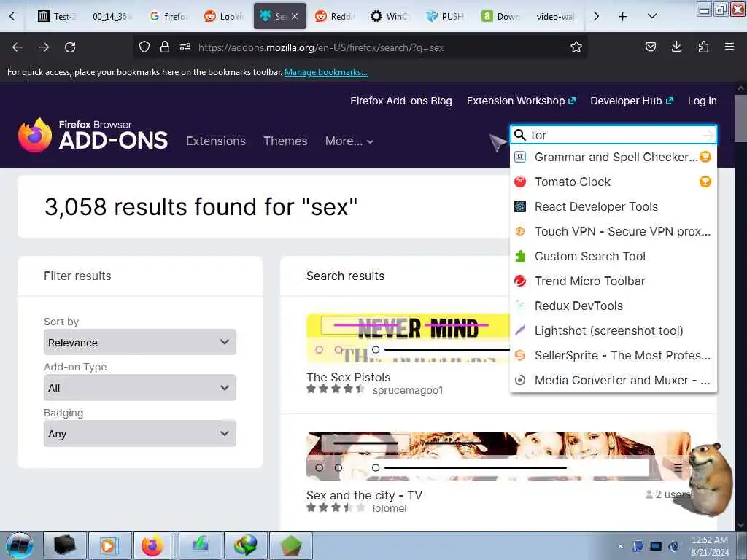Open the Extension Workshop link
This screenshot has height=560, width=747.
[x=521, y=101]
